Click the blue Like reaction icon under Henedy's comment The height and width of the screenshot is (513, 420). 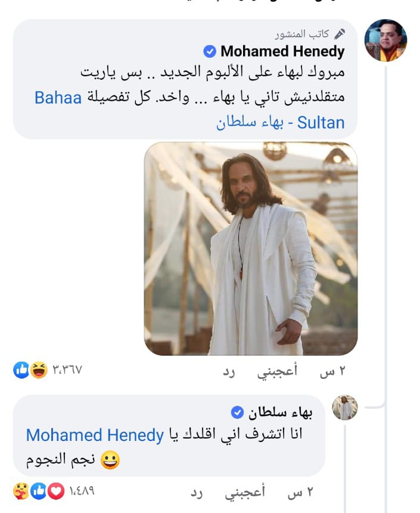point(21,371)
